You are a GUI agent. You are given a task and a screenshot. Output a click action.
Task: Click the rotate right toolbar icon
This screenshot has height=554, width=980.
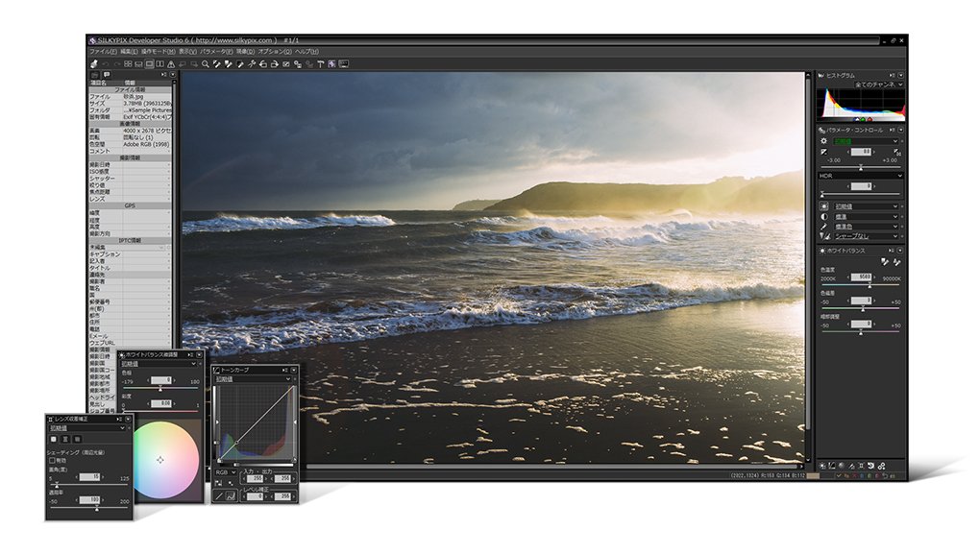tap(275, 63)
